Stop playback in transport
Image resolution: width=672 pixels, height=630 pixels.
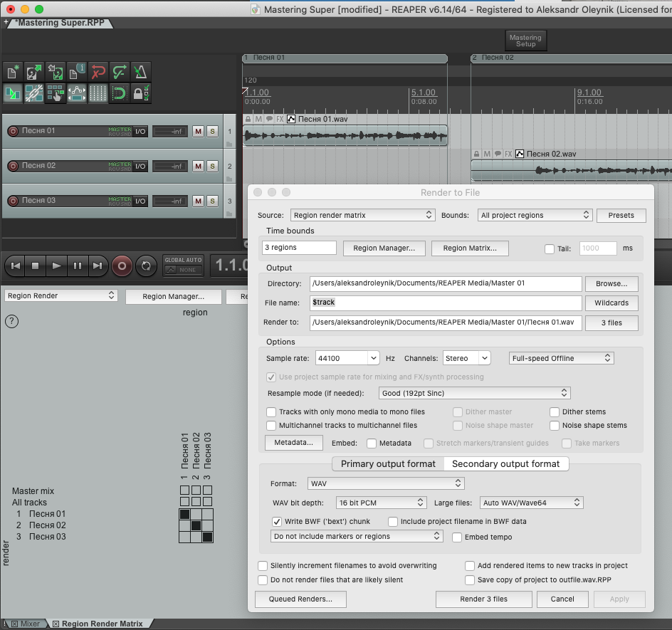36,266
